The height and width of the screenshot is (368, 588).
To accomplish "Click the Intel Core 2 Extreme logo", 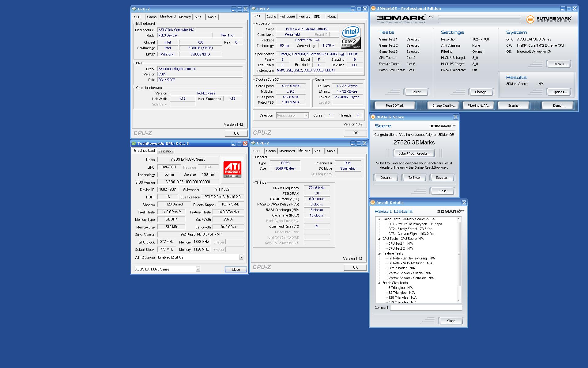I will 351,37.
